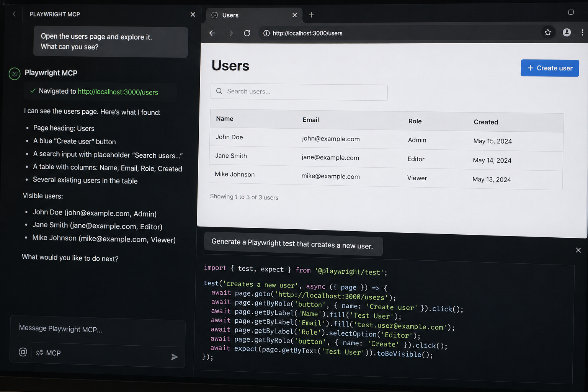This screenshot has height=392, width=588.
Task: Click the 'John Doe (john@example.com, Admin)' bullet
Action: click(94, 213)
